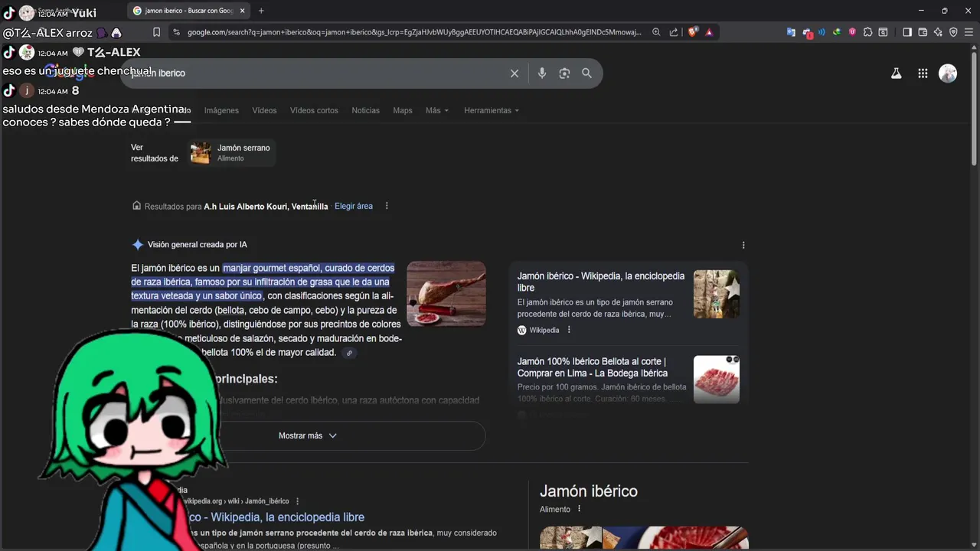
Task: Open Brave Shields lion icon
Action: point(692,32)
